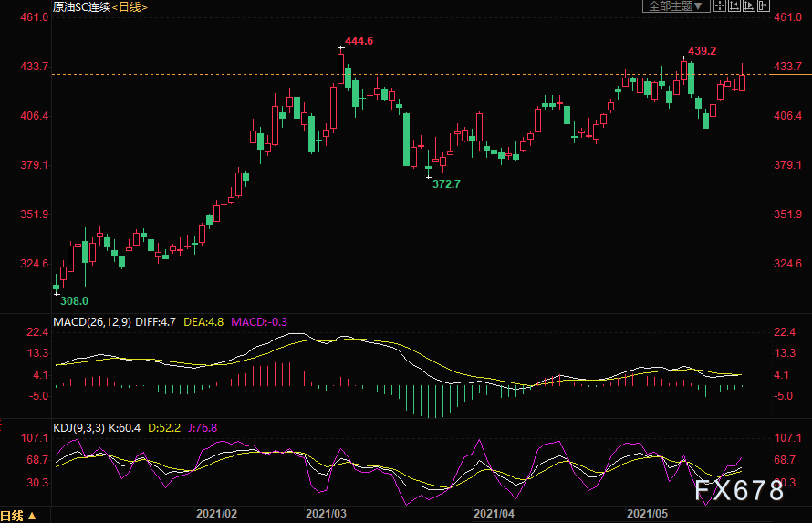Click the 444.6 high price marker
The image size is (812, 523).
pyautogui.click(x=357, y=41)
